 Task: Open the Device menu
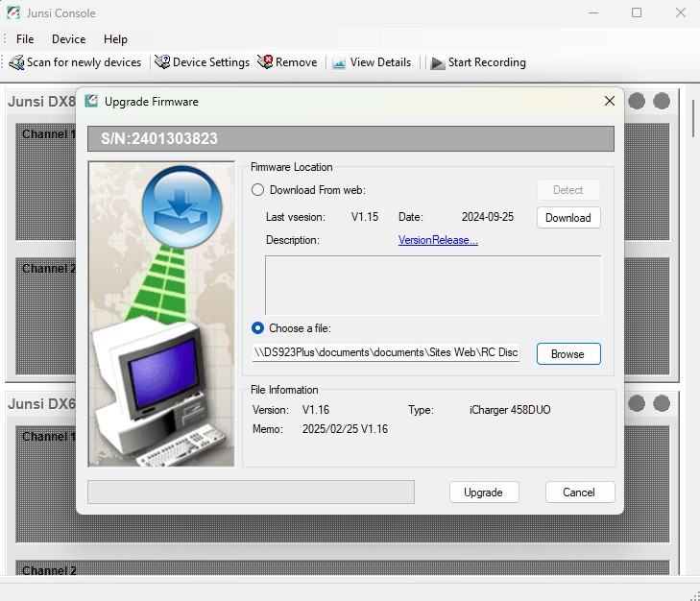68,39
